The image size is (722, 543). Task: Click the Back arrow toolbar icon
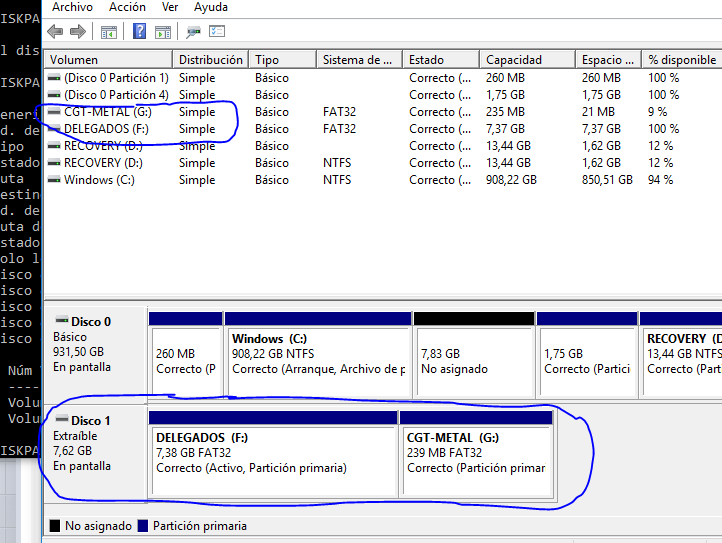[x=55, y=32]
